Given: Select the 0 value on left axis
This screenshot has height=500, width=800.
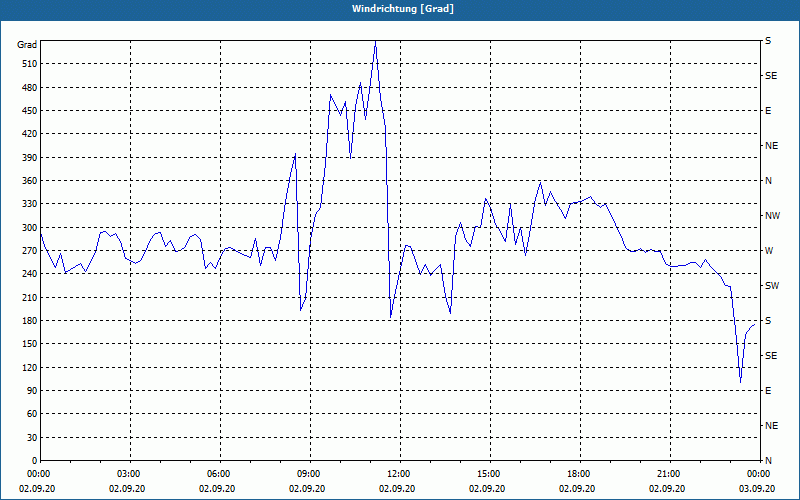Looking at the screenshot, I should 35,461.
